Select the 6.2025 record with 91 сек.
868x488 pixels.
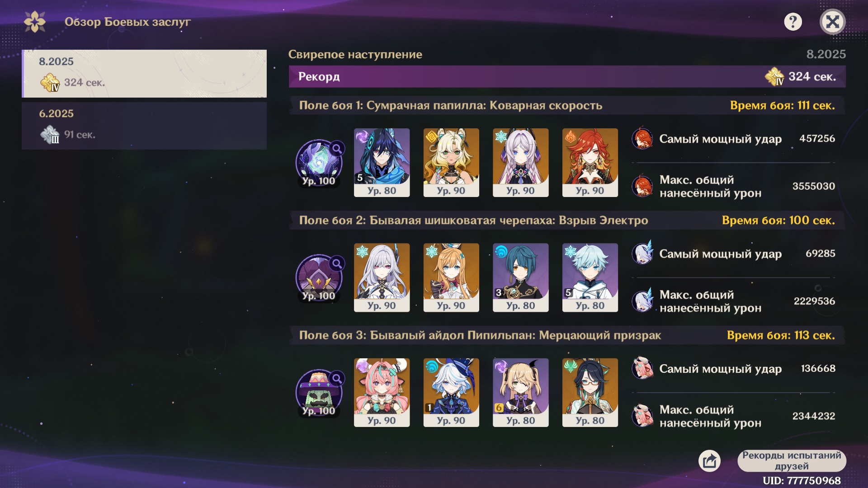[x=145, y=126]
